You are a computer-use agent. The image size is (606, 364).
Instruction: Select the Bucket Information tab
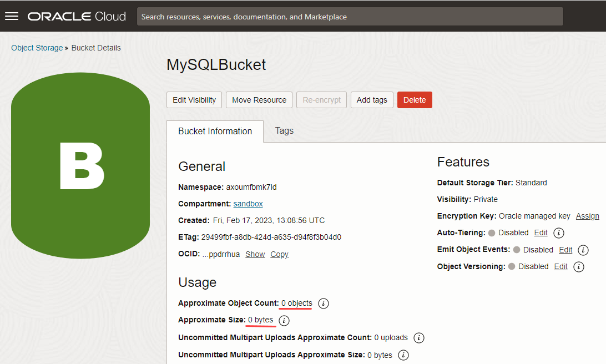(x=215, y=131)
